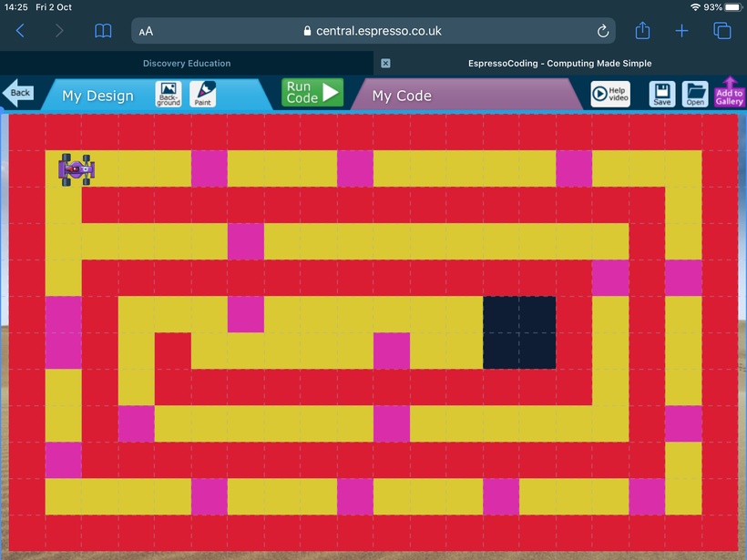This screenshot has width=747, height=560.
Task: Switch to the My Design tab
Action: [97, 96]
